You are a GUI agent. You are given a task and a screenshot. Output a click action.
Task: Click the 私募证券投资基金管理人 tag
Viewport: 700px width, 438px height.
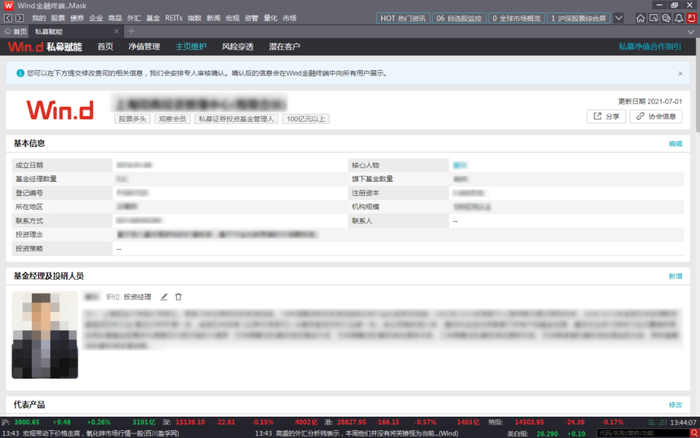point(236,119)
